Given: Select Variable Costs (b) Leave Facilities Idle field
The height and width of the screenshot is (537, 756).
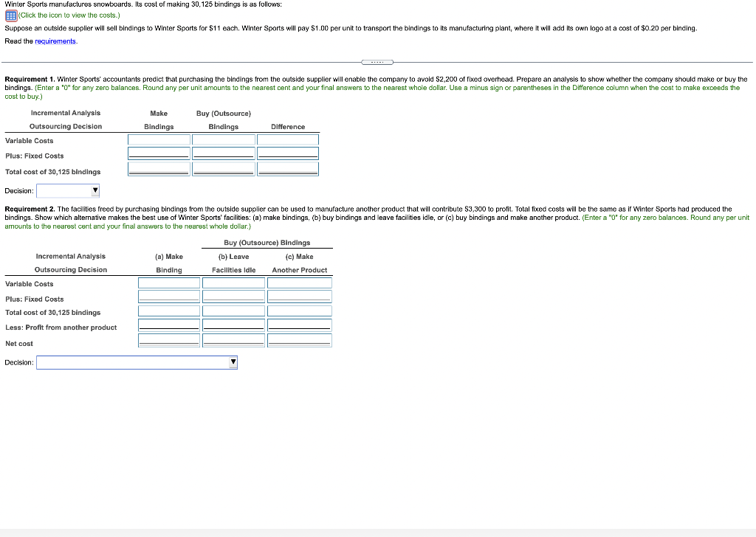Looking at the screenshot, I should coord(234,283).
